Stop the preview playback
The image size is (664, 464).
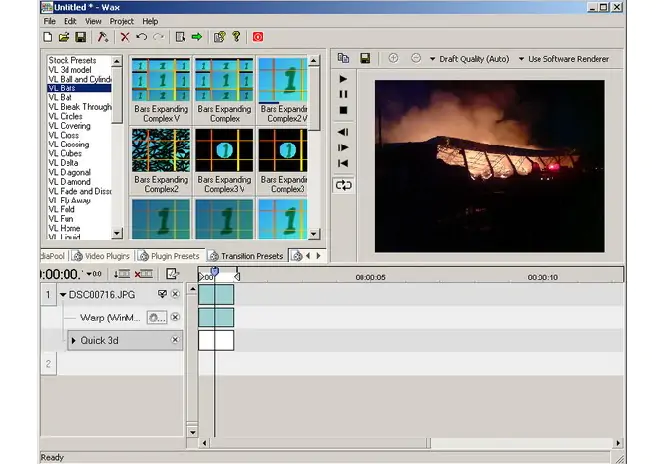coord(343,110)
